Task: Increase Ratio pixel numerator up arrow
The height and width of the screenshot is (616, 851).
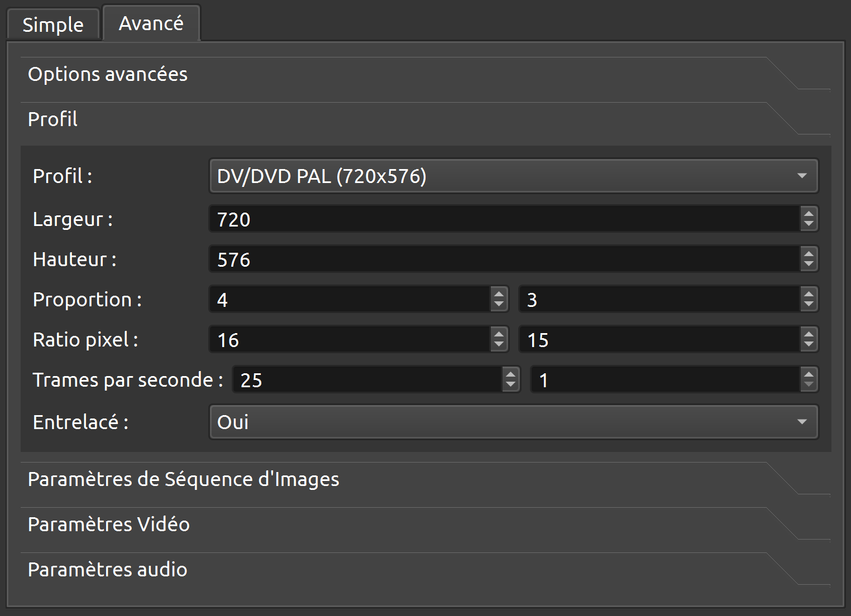Action: click(x=499, y=334)
